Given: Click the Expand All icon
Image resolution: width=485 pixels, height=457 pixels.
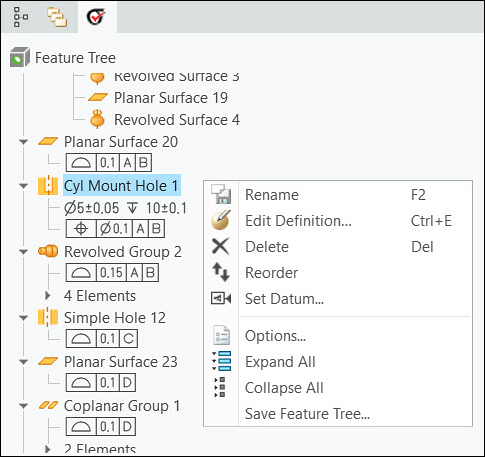Looking at the screenshot, I should [222, 361].
